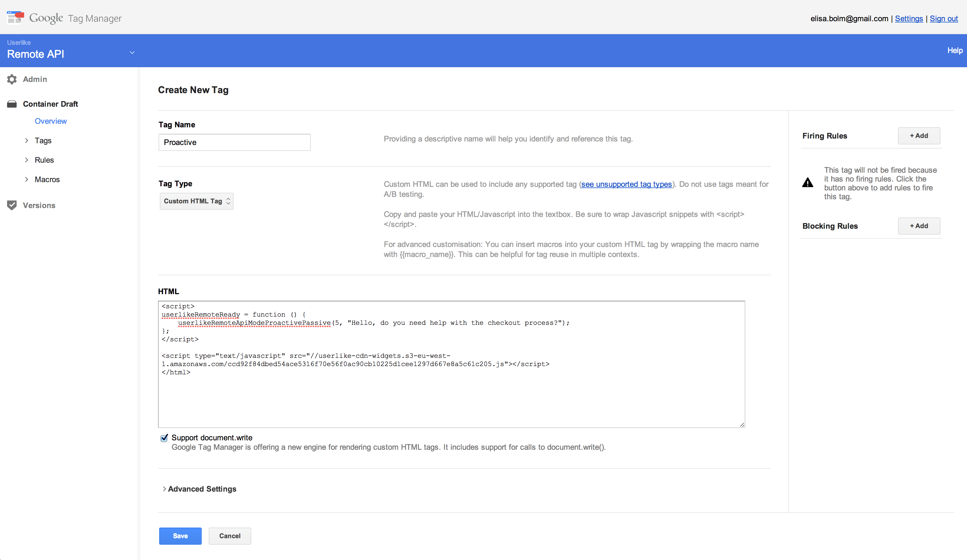Click the Support document.write label text

click(x=212, y=438)
